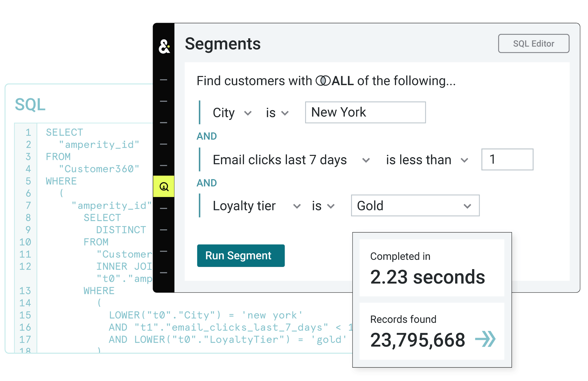Click the double-arrow next to records found

pyautogui.click(x=486, y=339)
